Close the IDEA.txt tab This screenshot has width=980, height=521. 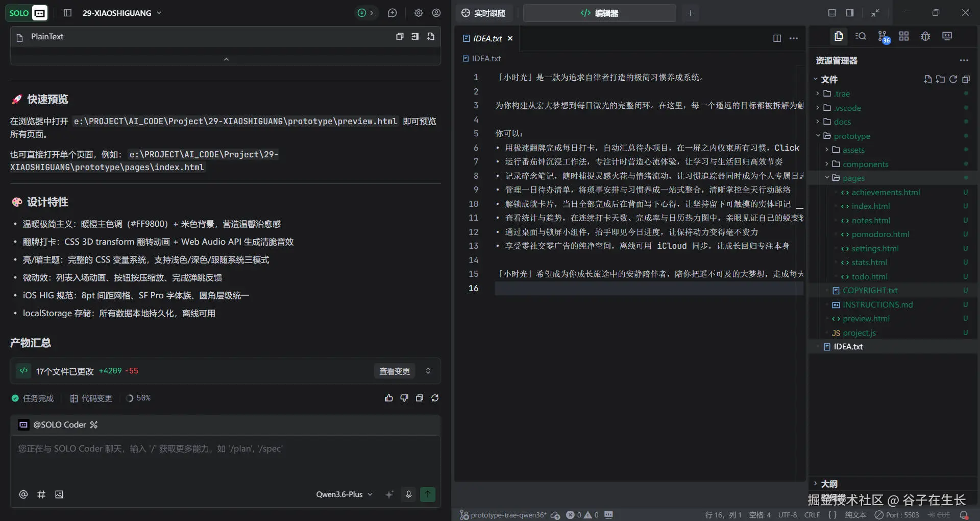coord(510,38)
